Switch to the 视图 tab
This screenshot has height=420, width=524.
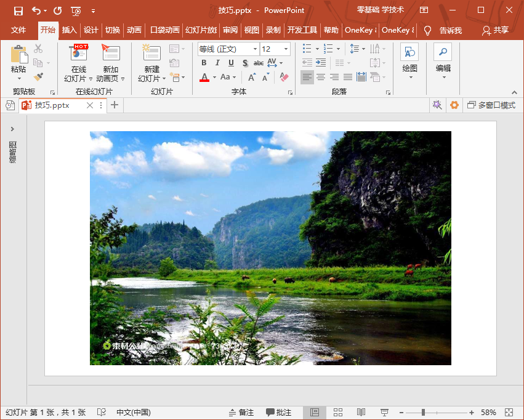click(x=251, y=30)
